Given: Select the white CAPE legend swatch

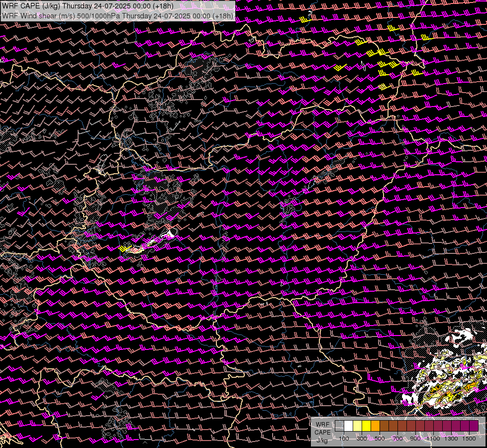Looking at the screenshot, I should click(x=349, y=426).
